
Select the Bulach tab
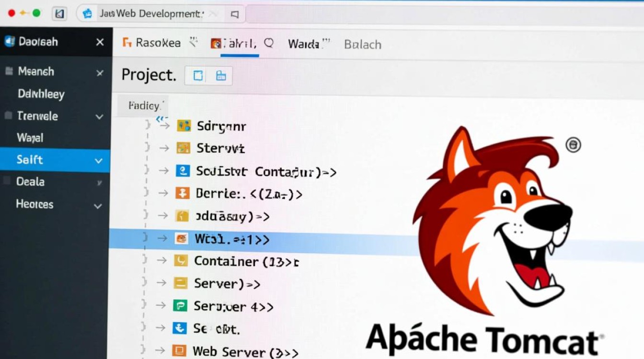362,45
